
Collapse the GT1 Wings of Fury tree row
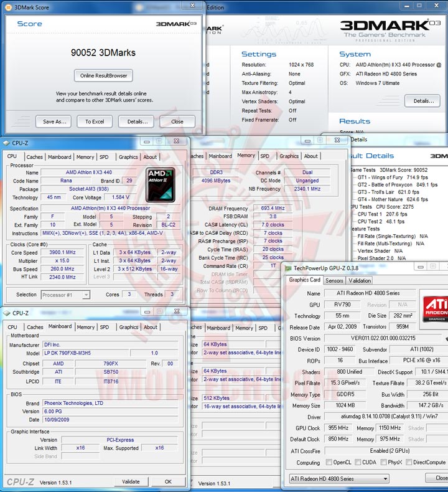(393, 177)
